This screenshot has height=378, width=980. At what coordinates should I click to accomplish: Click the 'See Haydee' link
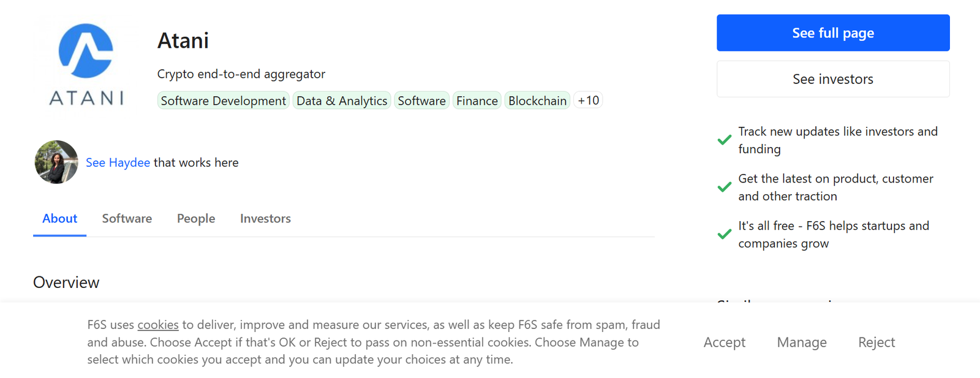click(x=118, y=162)
